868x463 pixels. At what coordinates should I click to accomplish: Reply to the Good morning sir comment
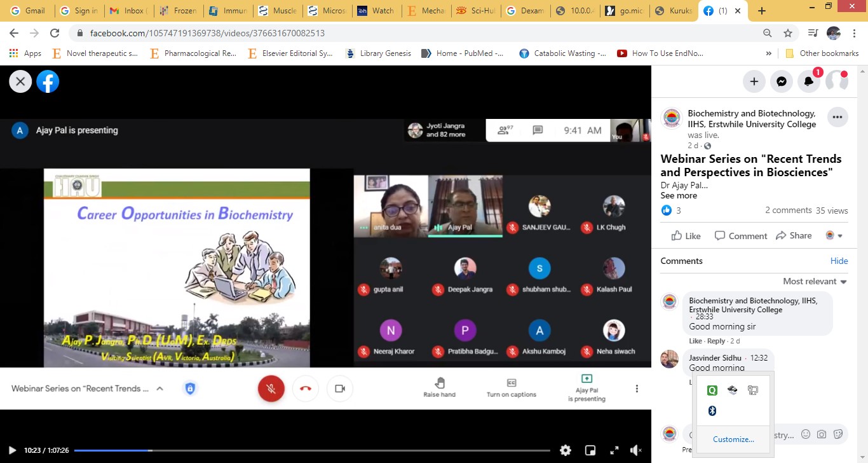[x=716, y=342]
